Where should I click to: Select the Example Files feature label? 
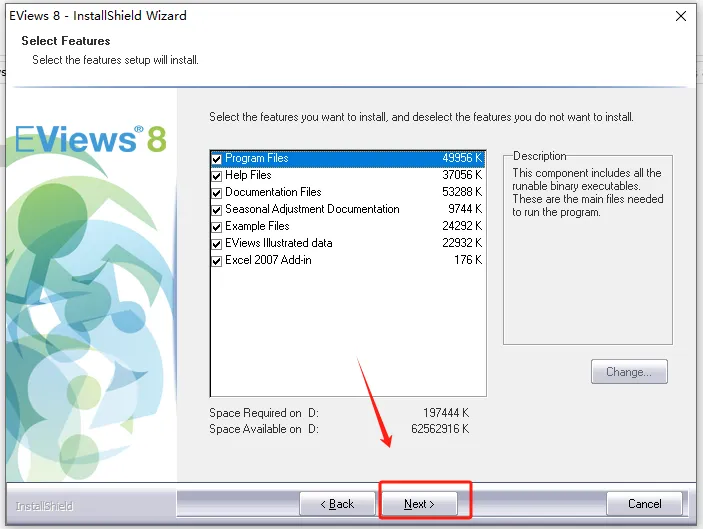pyautogui.click(x=257, y=226)
